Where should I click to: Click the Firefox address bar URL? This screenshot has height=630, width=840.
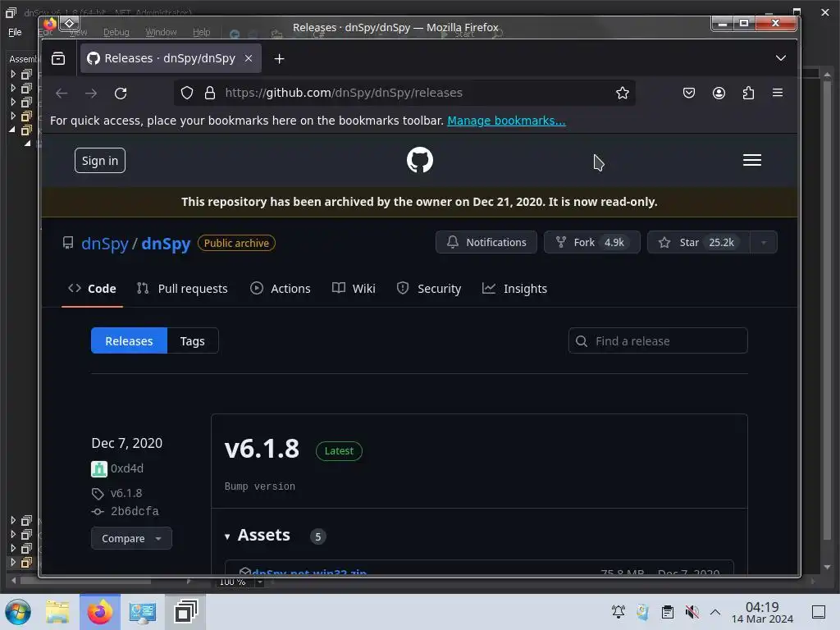point(344,93)
